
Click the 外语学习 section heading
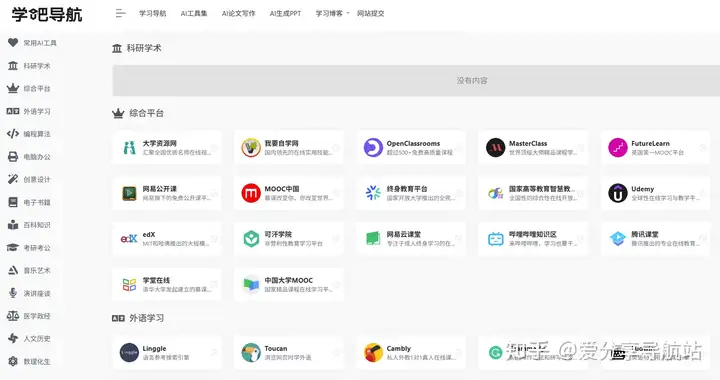tap(146, 318)
